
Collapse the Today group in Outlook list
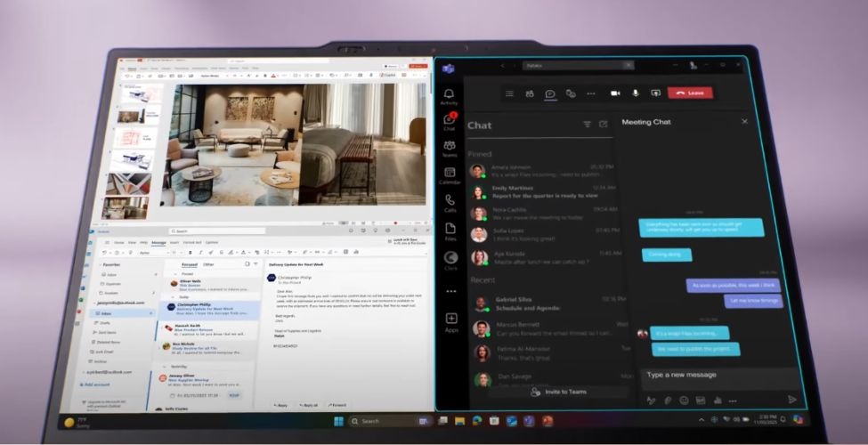pos(174,296)
